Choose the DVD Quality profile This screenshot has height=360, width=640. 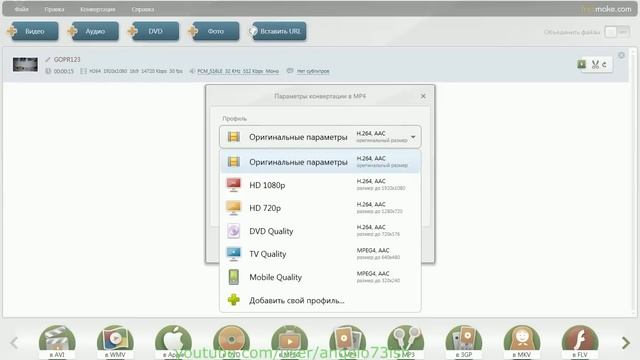(320, 231)
